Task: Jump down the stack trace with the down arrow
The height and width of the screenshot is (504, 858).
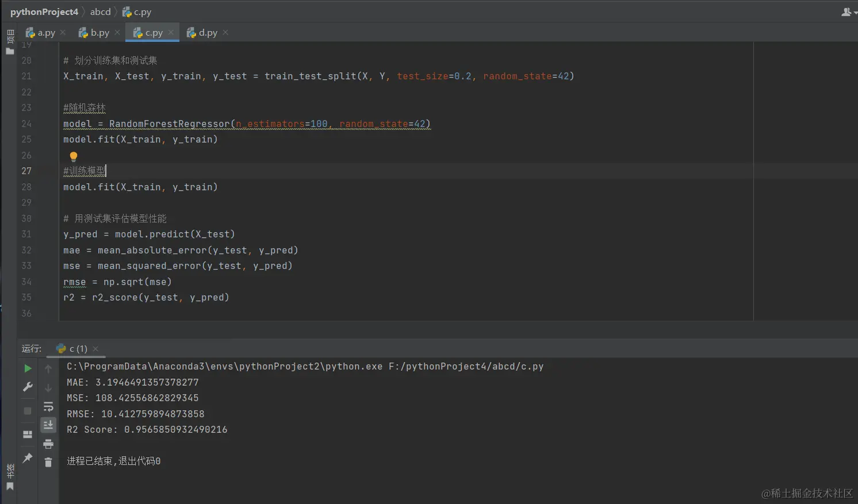Action: coord(48,388)
